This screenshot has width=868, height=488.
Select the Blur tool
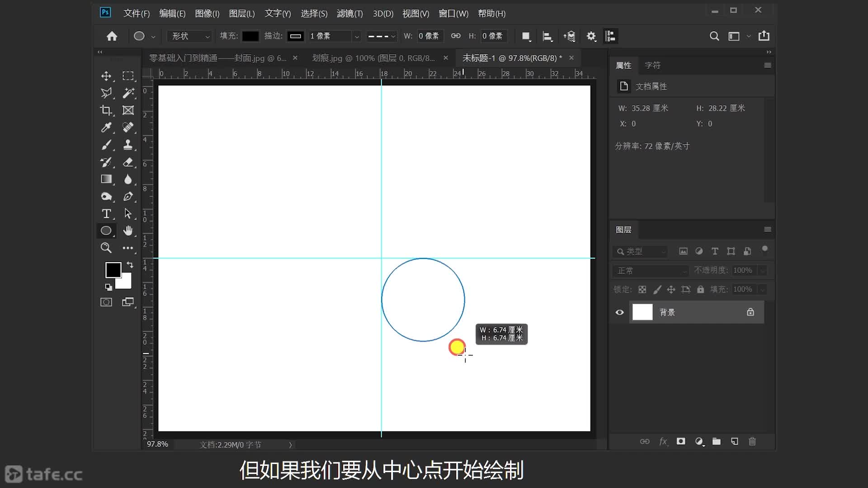pyautogui.click(x=128, y=179)
